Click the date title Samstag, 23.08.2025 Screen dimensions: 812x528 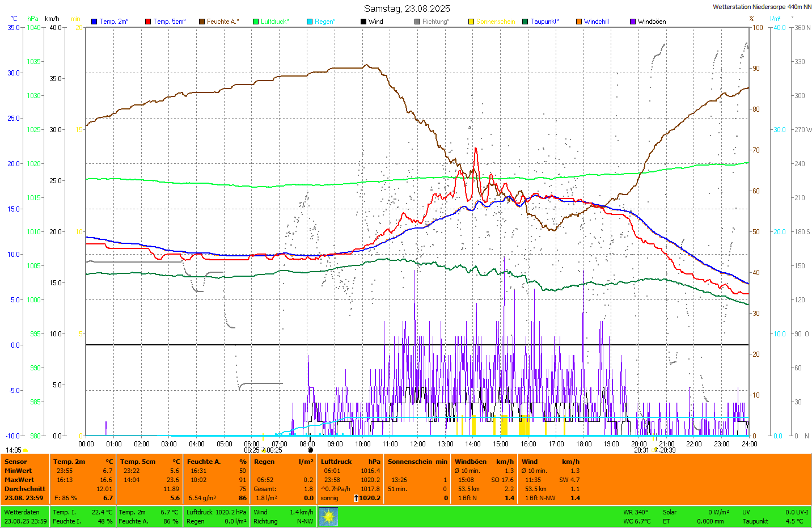407,9
